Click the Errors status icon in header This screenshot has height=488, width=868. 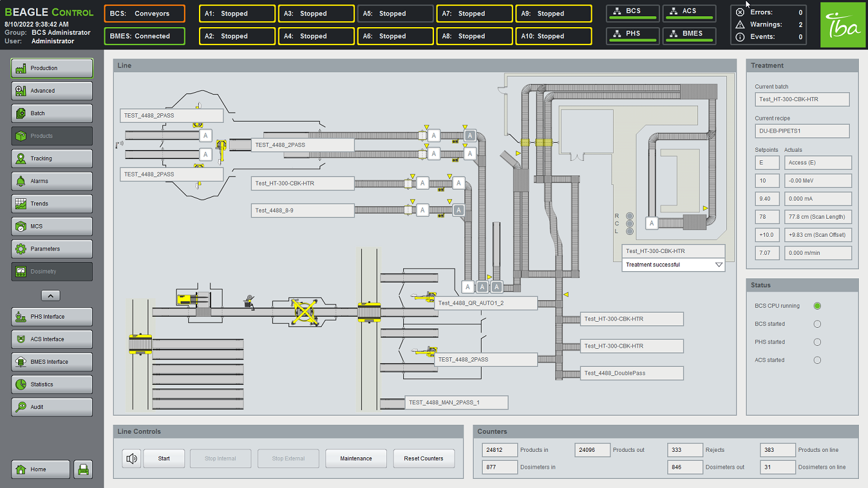pyautogui.click(x=740, y=13)
